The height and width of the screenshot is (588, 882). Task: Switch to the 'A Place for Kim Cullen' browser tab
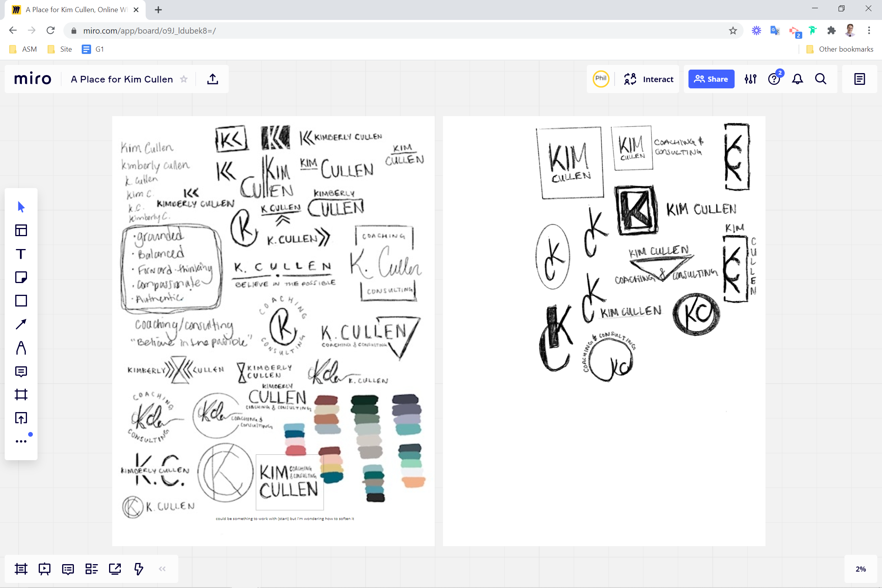pos(74,9)
